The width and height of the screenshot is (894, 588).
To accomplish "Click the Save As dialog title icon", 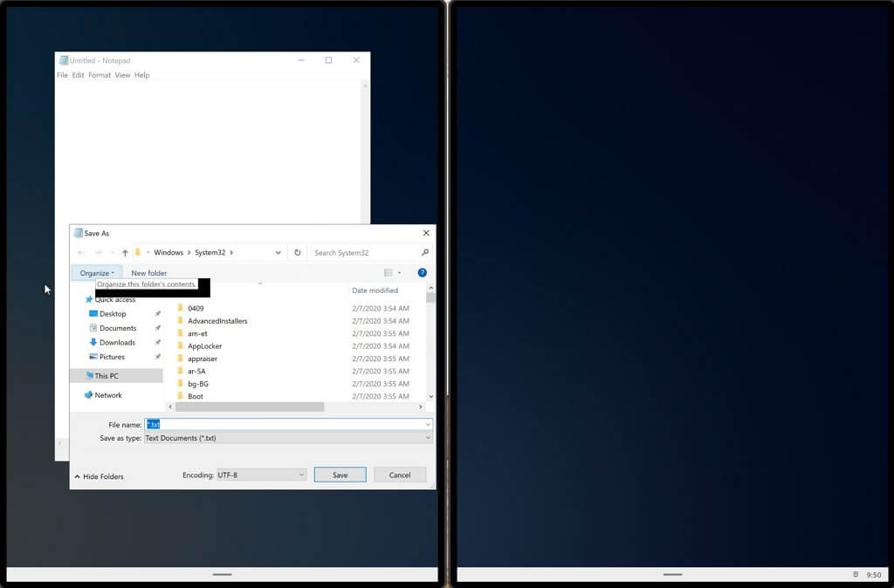I will point(78,233).
